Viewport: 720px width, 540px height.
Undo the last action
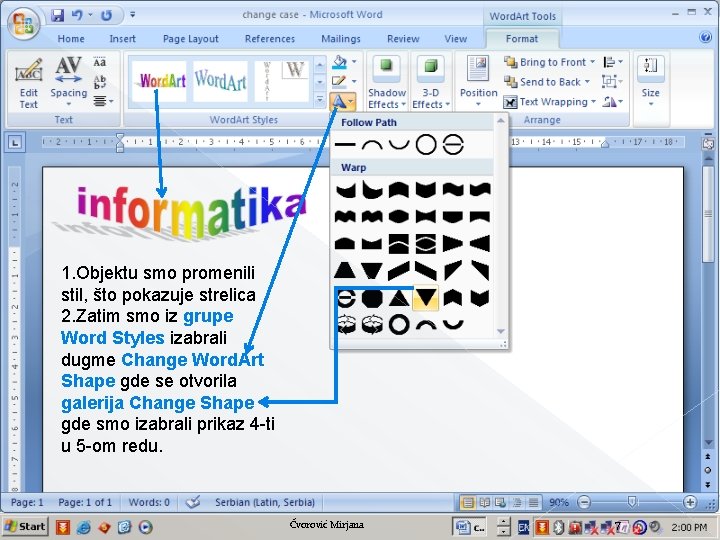(77, 15)
